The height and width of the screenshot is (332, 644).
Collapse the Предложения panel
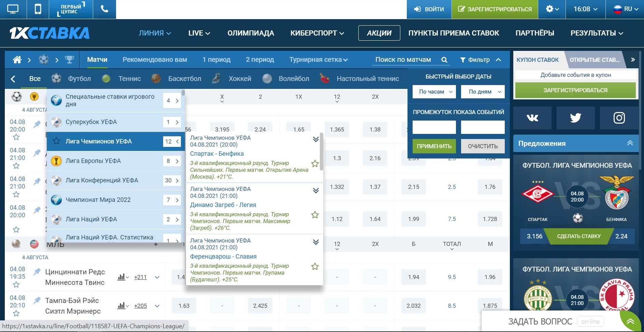click(x=630, y=143)
